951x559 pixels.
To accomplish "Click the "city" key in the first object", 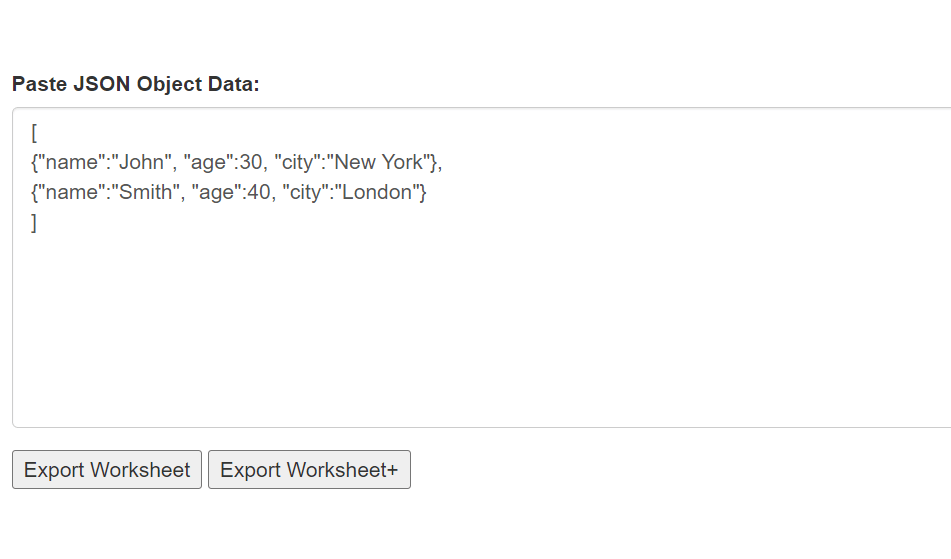I will click(x=297, y=162).
